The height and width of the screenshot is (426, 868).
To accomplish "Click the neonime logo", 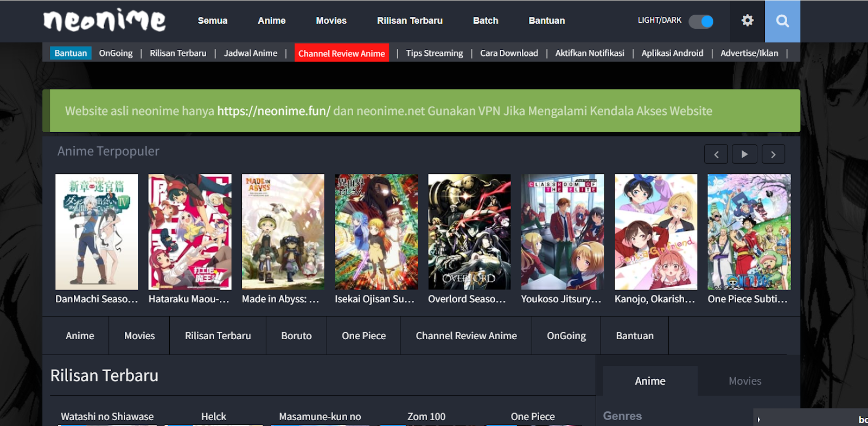I will [105, 21].
